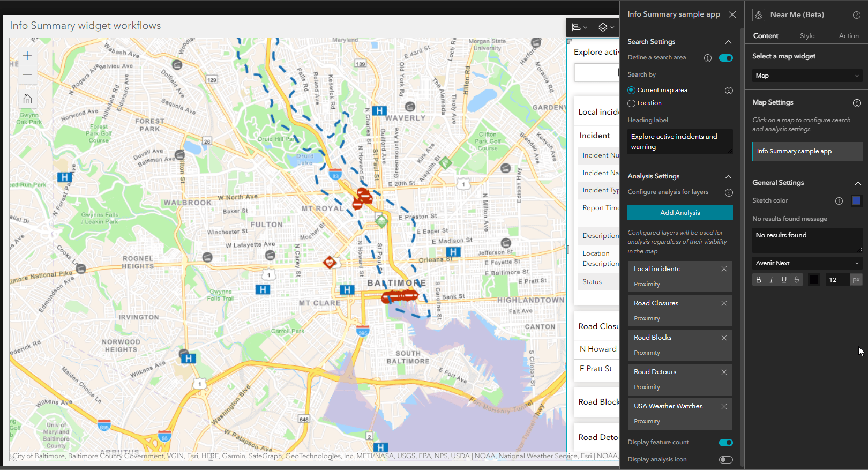Edit font size value 12
This screenshot has height=470, width=868.
tap(838, 280)
